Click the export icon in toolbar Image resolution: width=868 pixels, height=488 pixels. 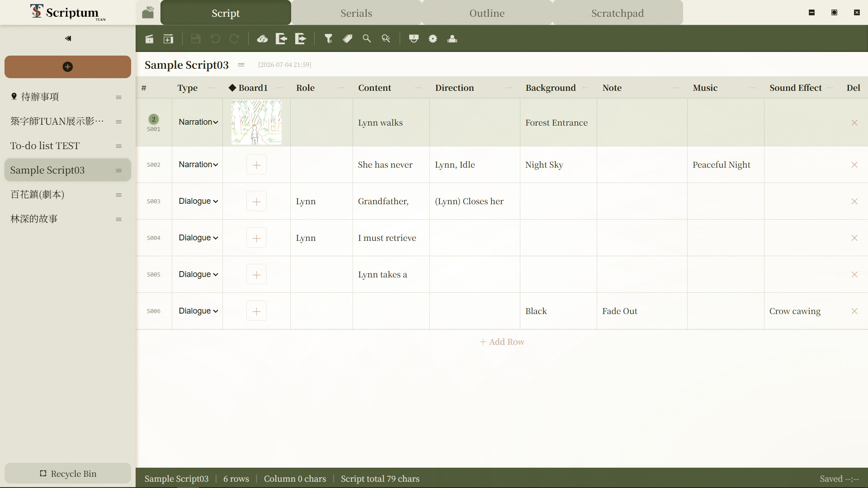click(x=301, y=39)
